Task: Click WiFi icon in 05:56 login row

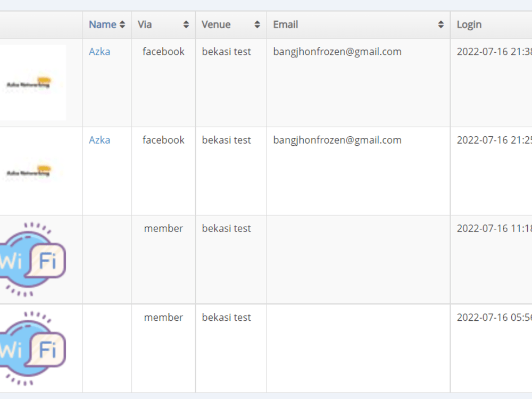Action: (32, 348)
